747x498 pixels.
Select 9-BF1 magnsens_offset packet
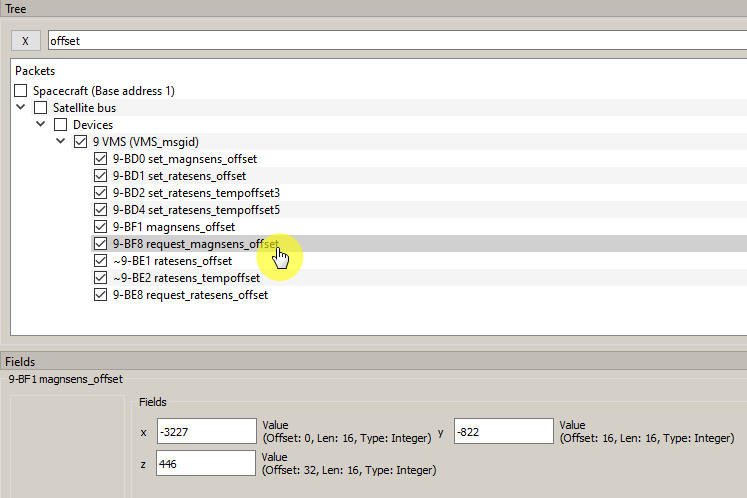point(173,227)
